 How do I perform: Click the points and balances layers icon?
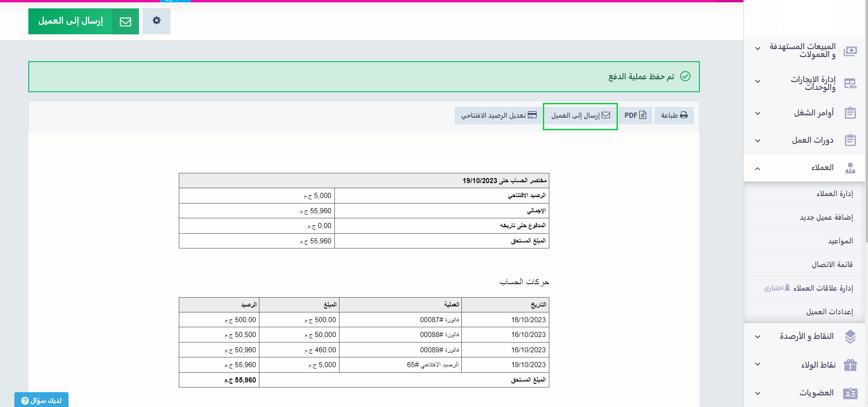pyautogui.click(x=850, y=337)
